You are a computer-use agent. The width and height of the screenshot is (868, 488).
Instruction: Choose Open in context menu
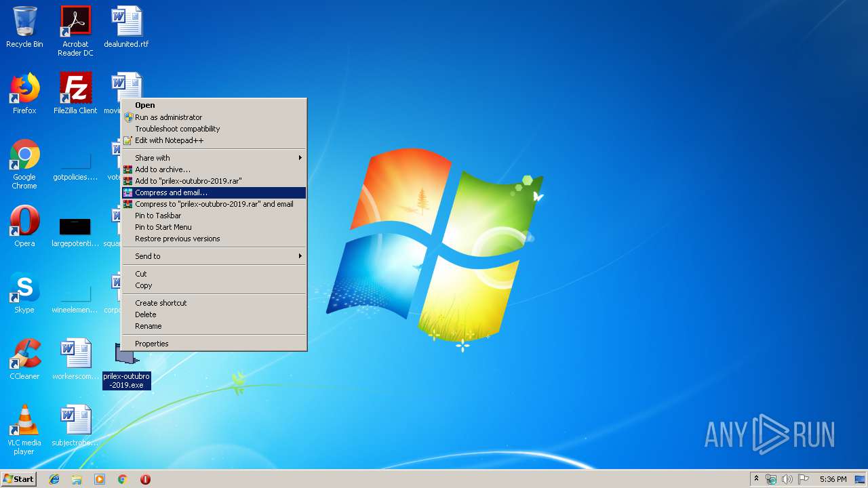(214, 105)
